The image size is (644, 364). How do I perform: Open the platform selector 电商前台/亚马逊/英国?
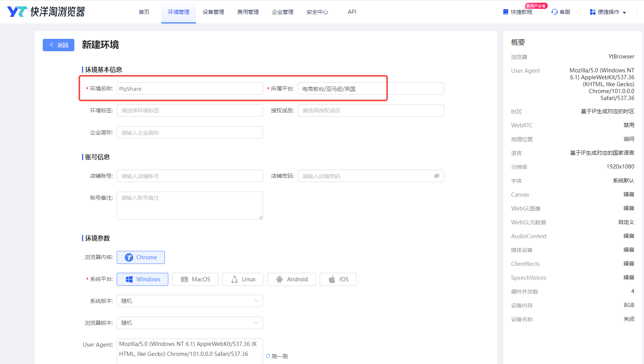point(371,88)
